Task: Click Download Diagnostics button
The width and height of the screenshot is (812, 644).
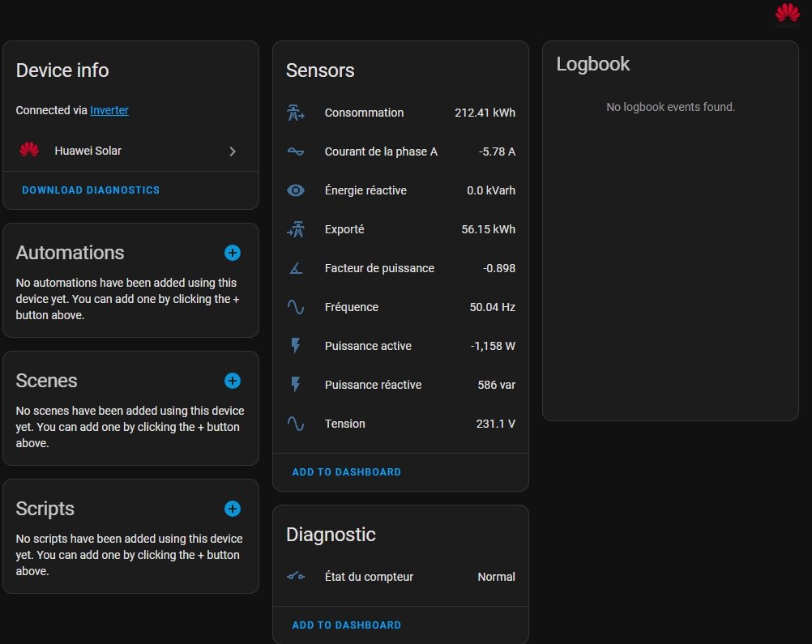Action: coord(91,190)
